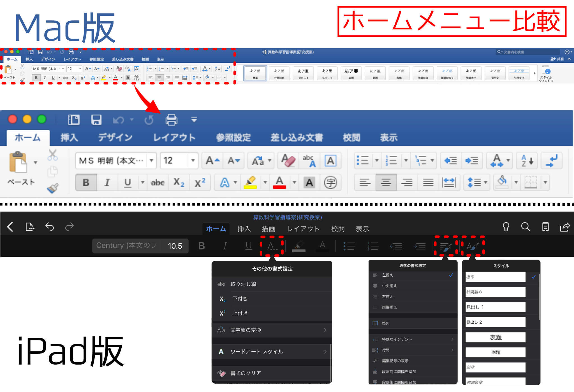574x392 pixels.
Task: Click the cut scissors icon near ペースト
Action: point(53,155)
